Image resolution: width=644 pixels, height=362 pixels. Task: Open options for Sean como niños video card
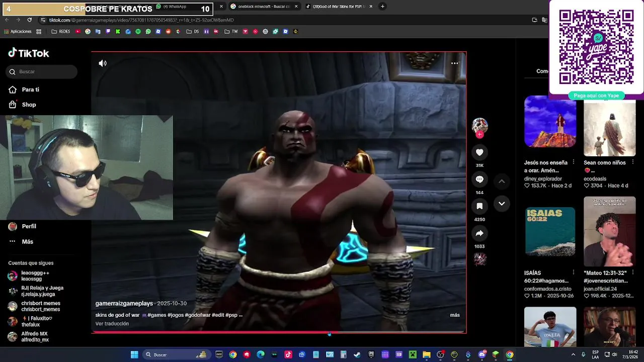pyautogui.click(x=632, y=162)
